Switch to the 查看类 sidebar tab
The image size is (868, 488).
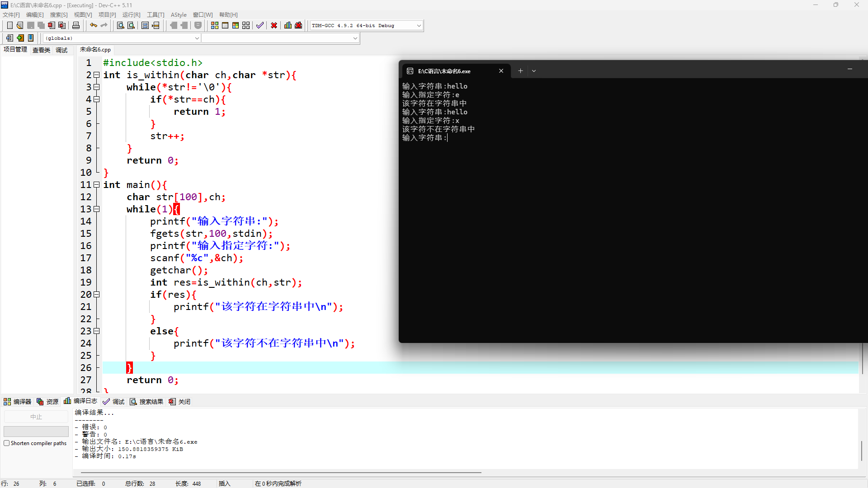41,50
